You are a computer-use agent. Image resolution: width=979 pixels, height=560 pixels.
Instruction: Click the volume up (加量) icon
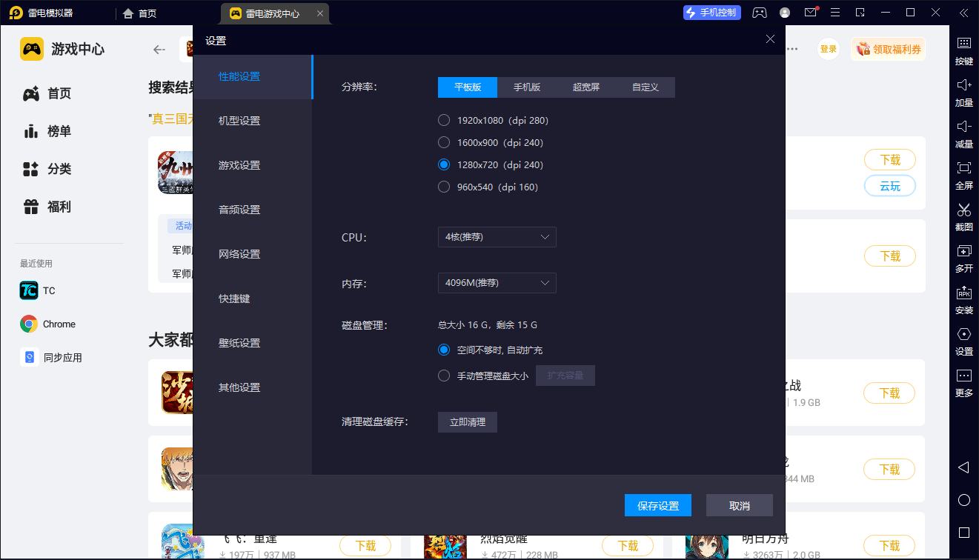(x=963, y=90)
